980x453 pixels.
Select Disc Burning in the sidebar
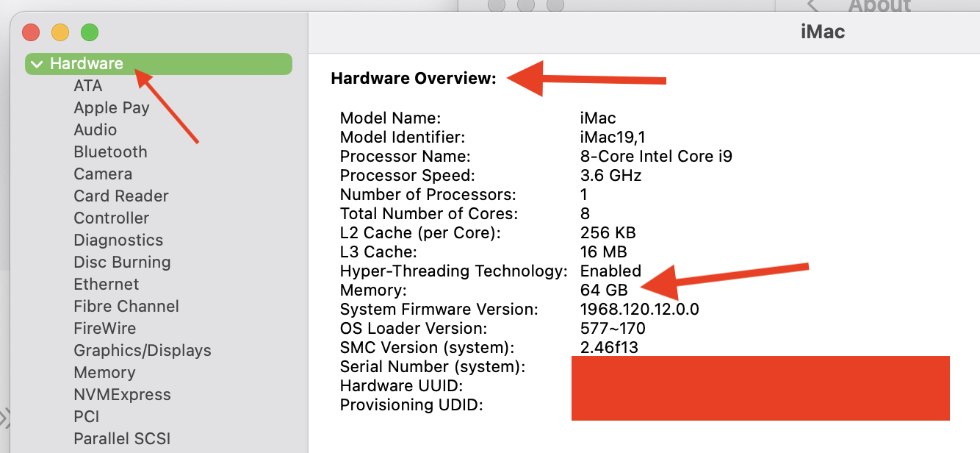coord(122,263)
